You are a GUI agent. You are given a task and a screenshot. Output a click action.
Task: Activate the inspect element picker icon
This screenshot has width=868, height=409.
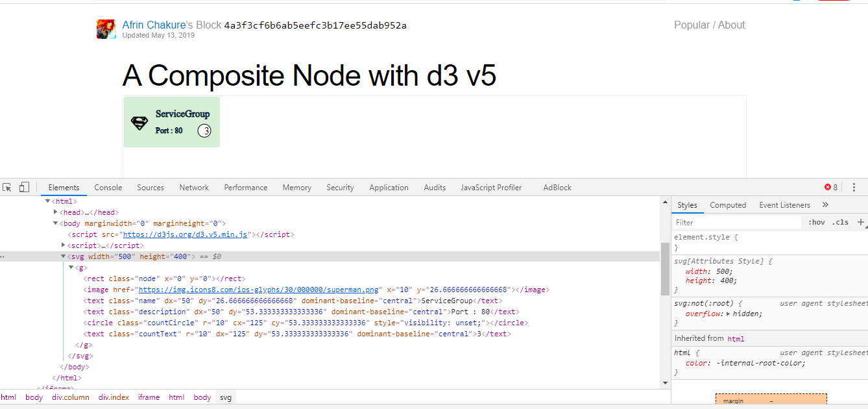(7, 187)
